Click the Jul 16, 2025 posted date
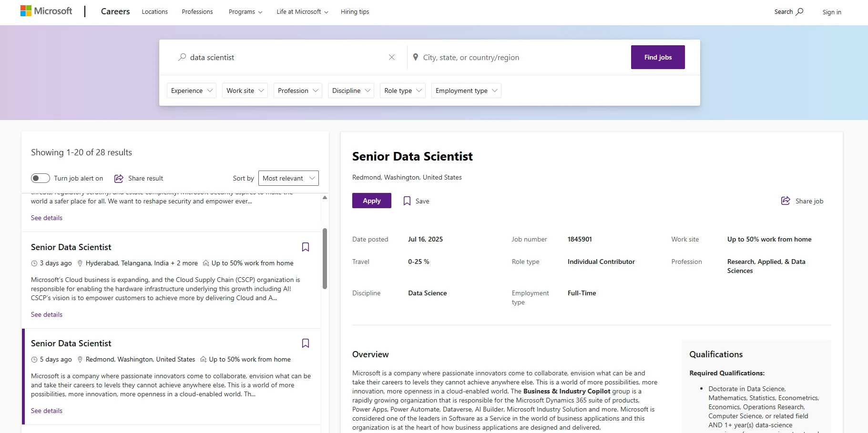This screenshot has width=868, height=433. [x=425, y=239]
